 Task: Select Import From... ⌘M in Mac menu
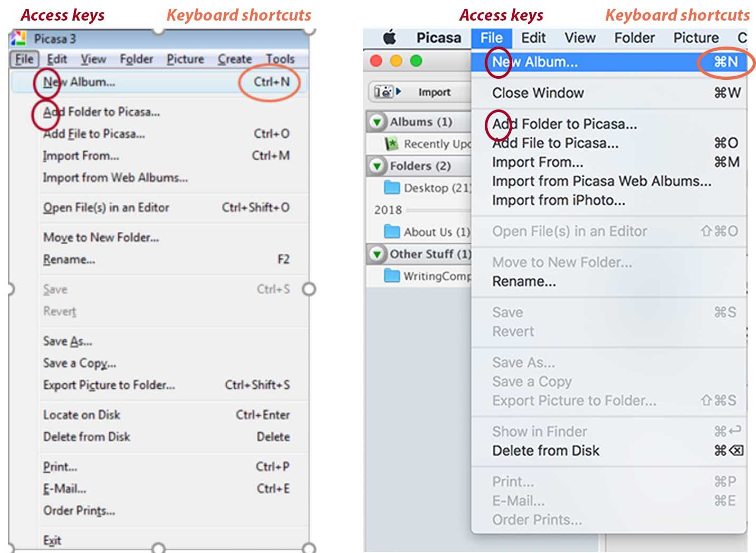point(609,162)
